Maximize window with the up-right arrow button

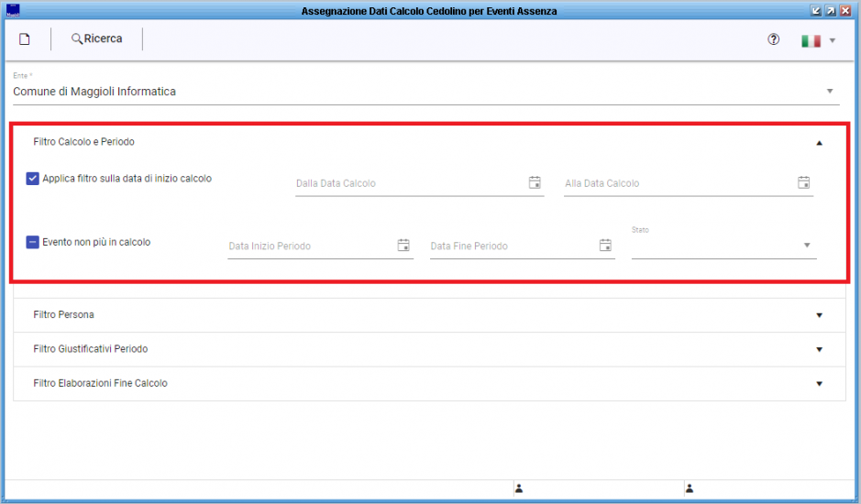click(x=831, y=10)
